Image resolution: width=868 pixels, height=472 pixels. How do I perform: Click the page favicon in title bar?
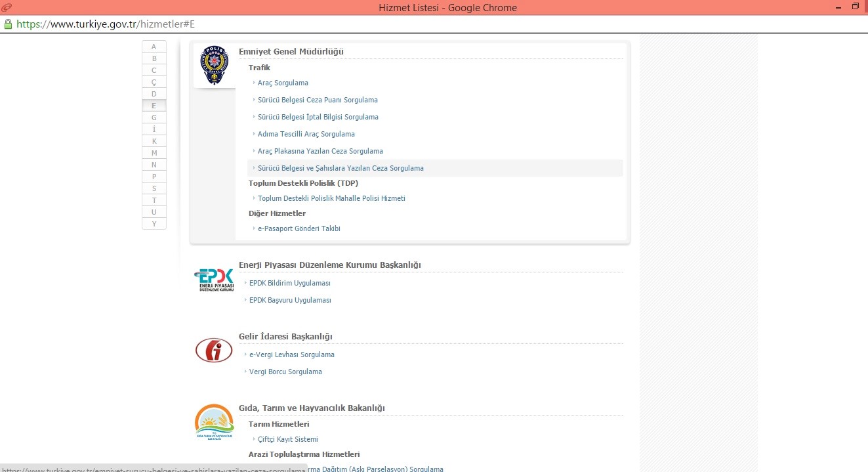[7, 7]
